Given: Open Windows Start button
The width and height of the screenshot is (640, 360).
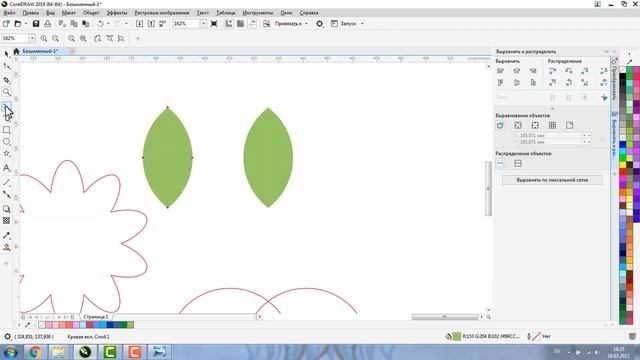Looking at the screenshot, I should click(10, 352).
